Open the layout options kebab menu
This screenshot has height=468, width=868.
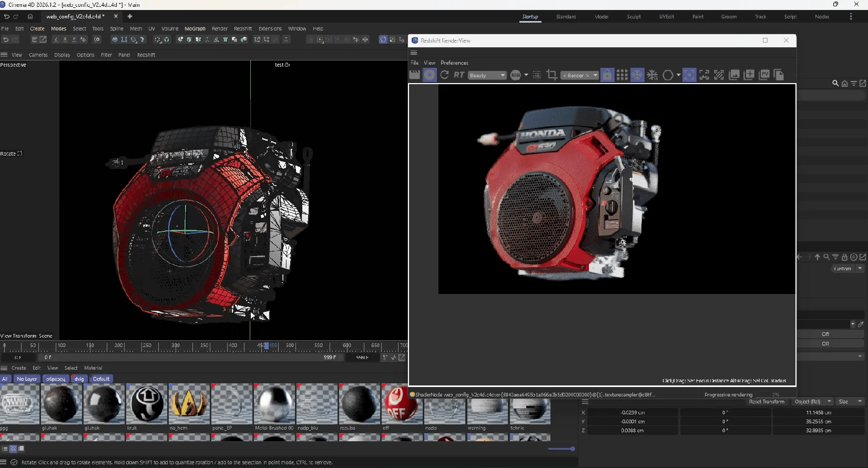coord(851,16)
